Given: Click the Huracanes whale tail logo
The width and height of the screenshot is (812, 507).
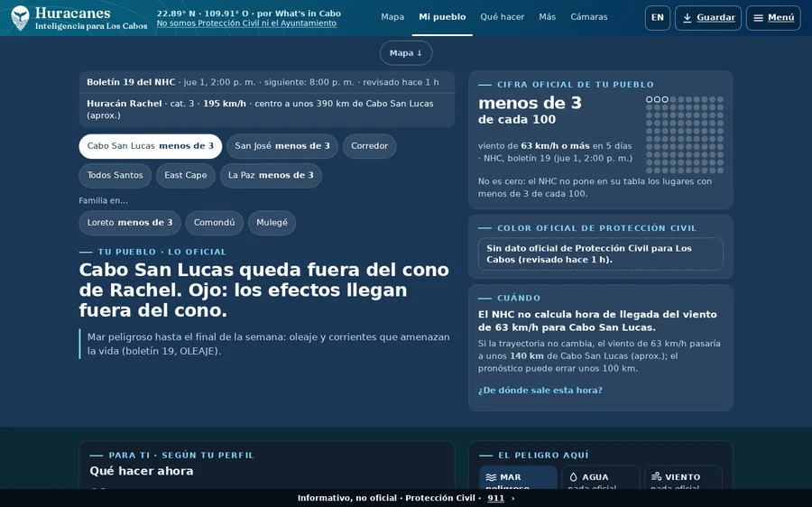Looking at the screenshot, I should (x=20, y=18).
